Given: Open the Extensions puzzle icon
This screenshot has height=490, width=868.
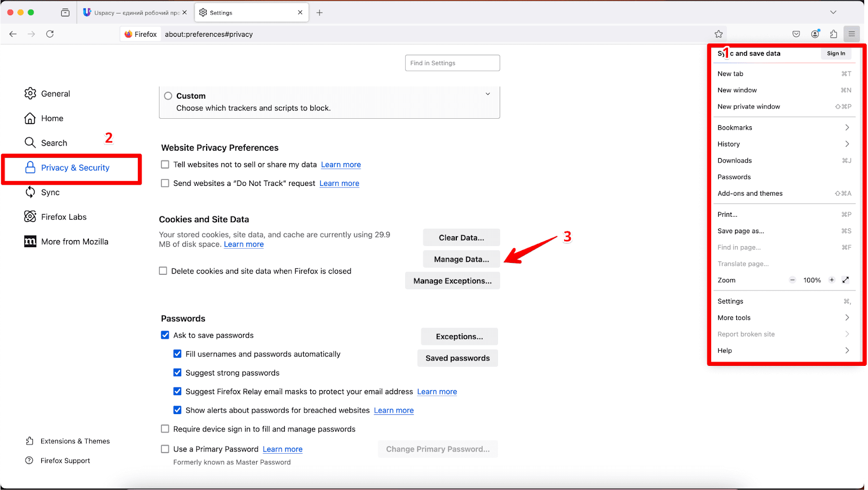Looking at the screenshot, I should pyautogui.click(x=833, y=34).
